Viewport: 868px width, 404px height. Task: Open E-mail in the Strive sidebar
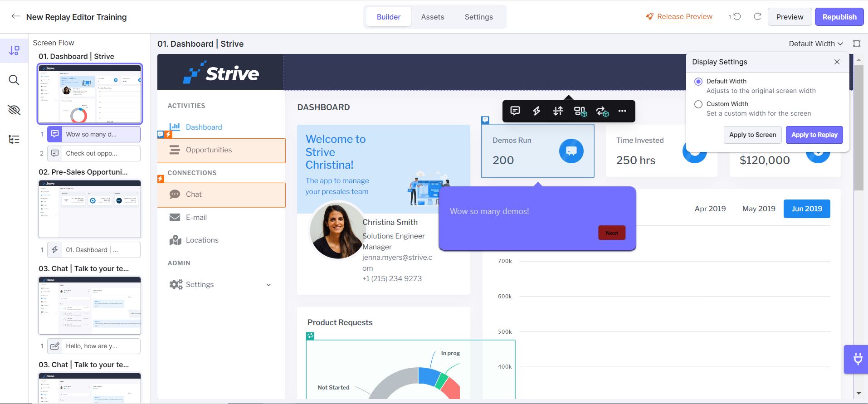[x=196, y=218]
